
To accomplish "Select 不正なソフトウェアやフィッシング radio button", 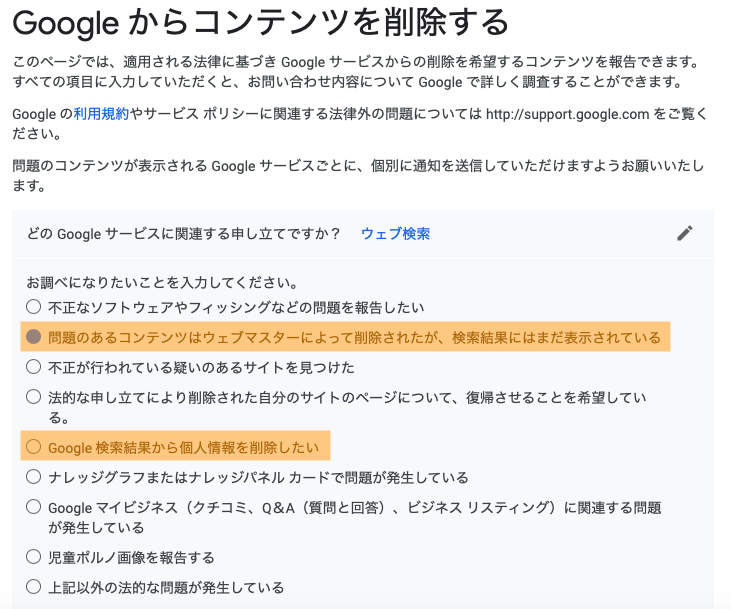I will pos(34,307).
